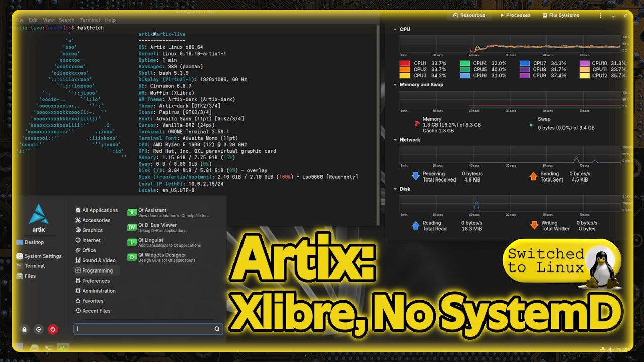Open the terminal Edit menu

click(33, 20)
